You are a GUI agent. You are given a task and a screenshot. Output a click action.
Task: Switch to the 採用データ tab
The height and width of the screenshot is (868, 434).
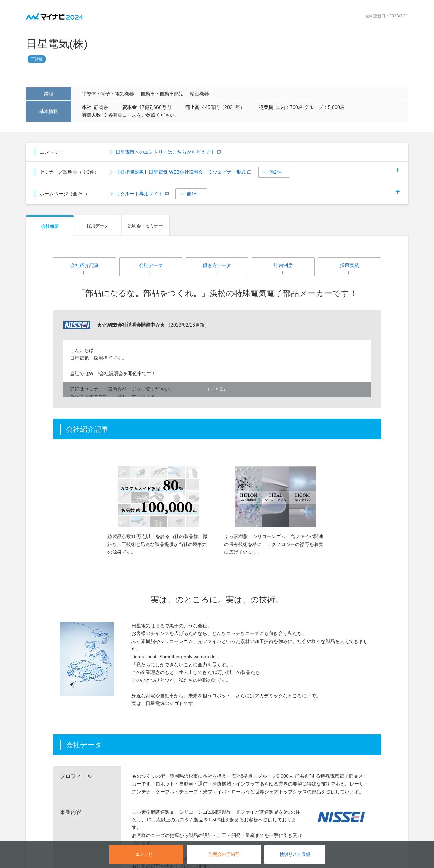coord(97,226)
